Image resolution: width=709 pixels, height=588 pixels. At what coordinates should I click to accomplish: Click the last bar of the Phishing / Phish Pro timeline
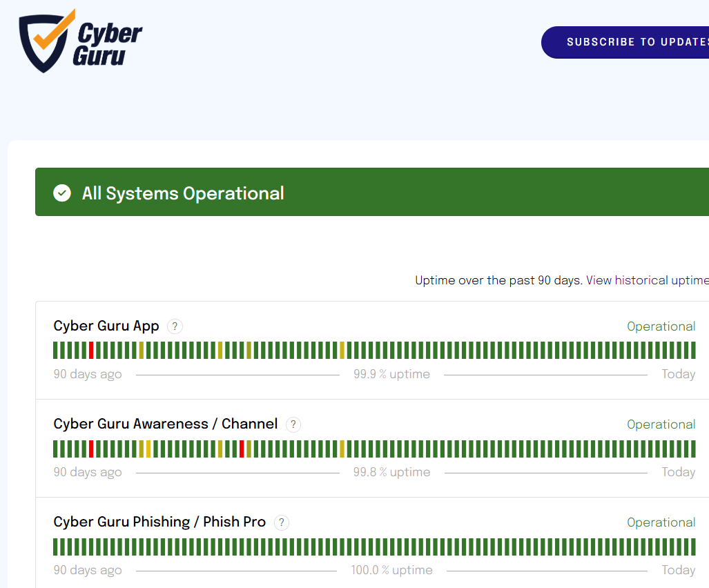click(x=693, y=547)
